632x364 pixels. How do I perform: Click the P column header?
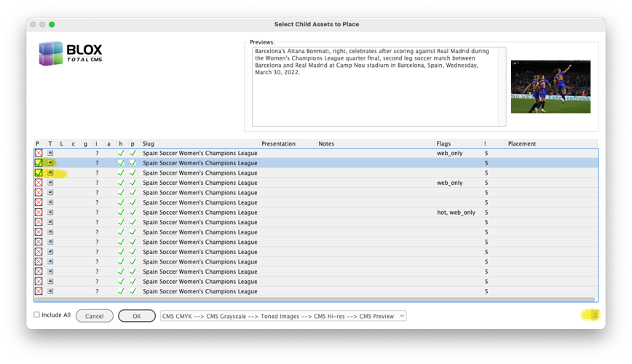pos(37,143)
